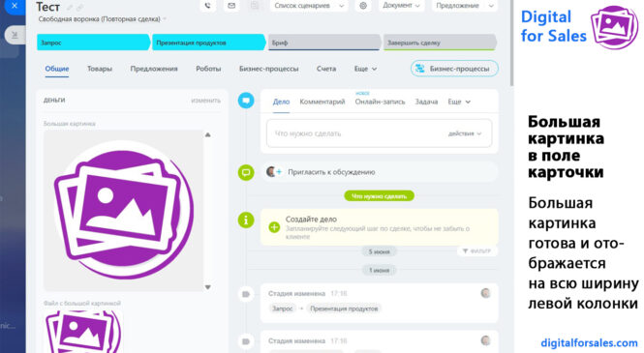Viewport: 644px width, 353px height.
Task: Click the green Что нужно сделать label
Action: (x=379, y=196)
